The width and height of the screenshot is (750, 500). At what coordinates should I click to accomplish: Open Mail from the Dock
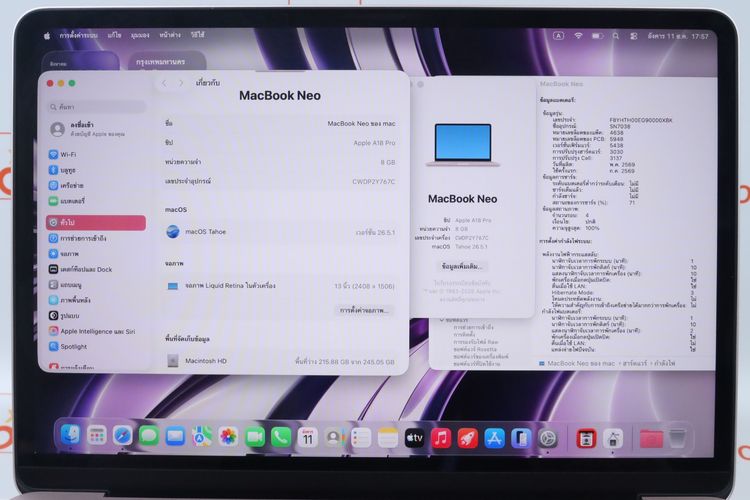coord(175,436)
